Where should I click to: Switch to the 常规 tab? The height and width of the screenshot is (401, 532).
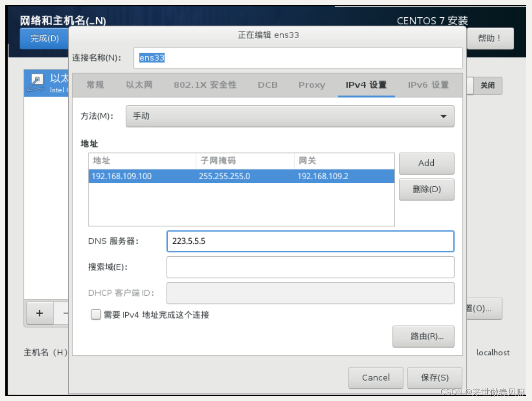click(95, 85)
